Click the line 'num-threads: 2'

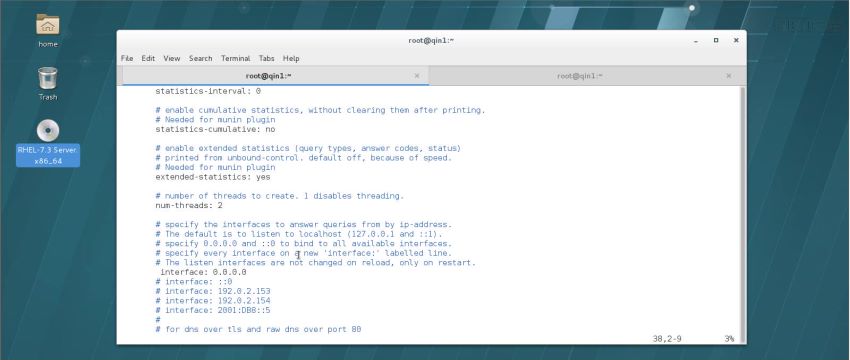pyautogui.click(x=189, y=205)
